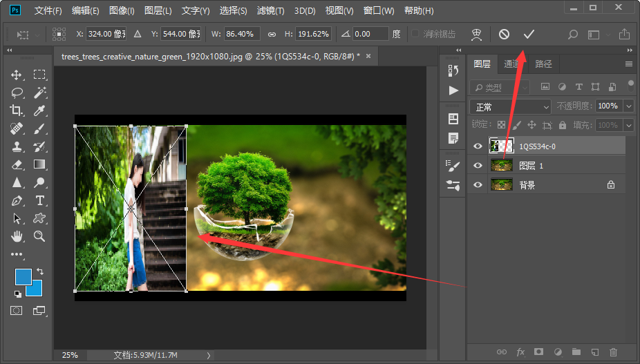Hide the 1QS534c-0 layer
Screen dimensions: 640x364
(478, 146)
